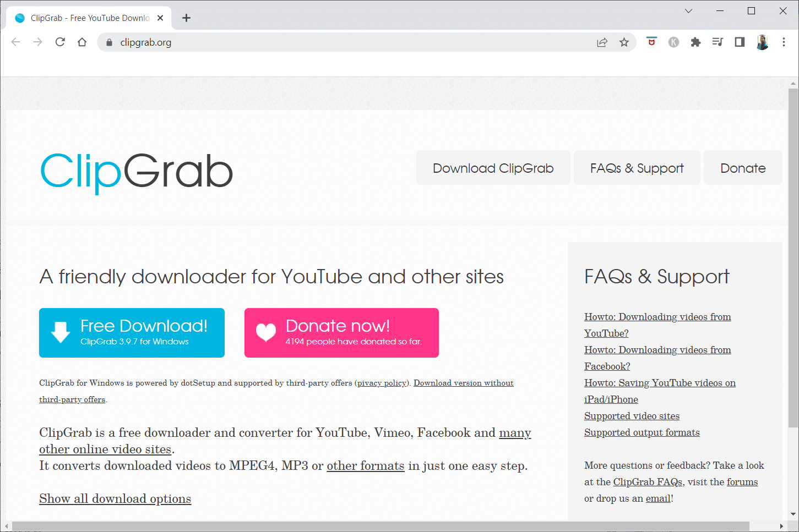Open the tab search dropdown arrow
Screen dimensions: 799x532
tap(688, 11)
